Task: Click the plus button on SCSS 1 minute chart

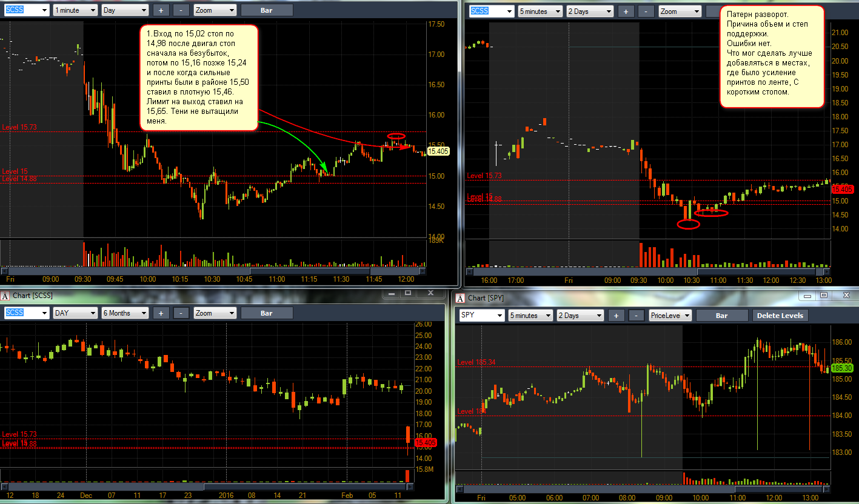Action: click(x=161, y=10)
